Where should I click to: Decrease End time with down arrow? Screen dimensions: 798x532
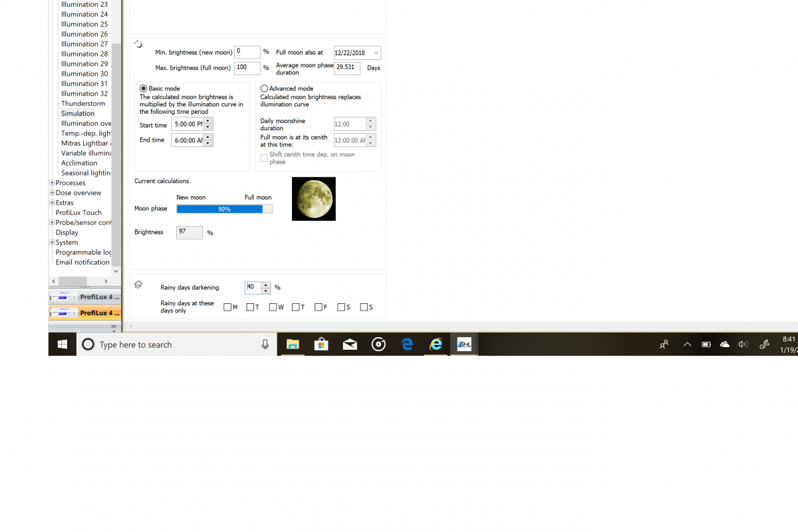pyautogui.click(x=208, y=143)
